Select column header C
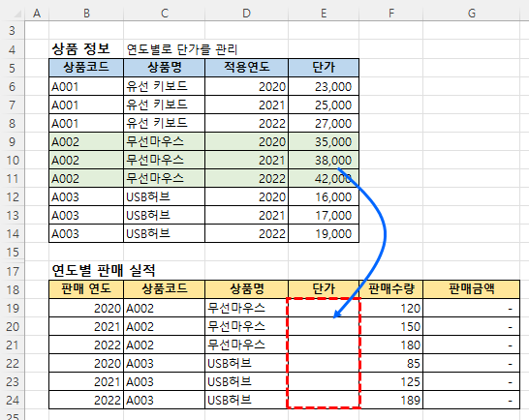 (x=165, y=14)
